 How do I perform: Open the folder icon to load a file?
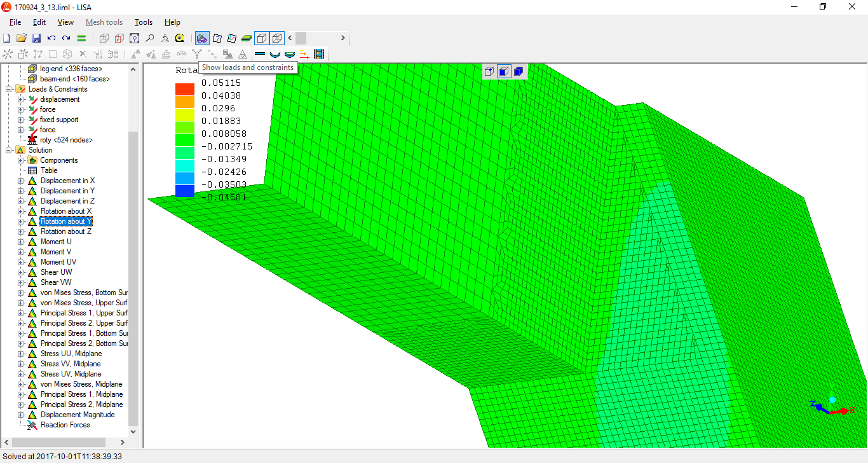click(21, 38)
